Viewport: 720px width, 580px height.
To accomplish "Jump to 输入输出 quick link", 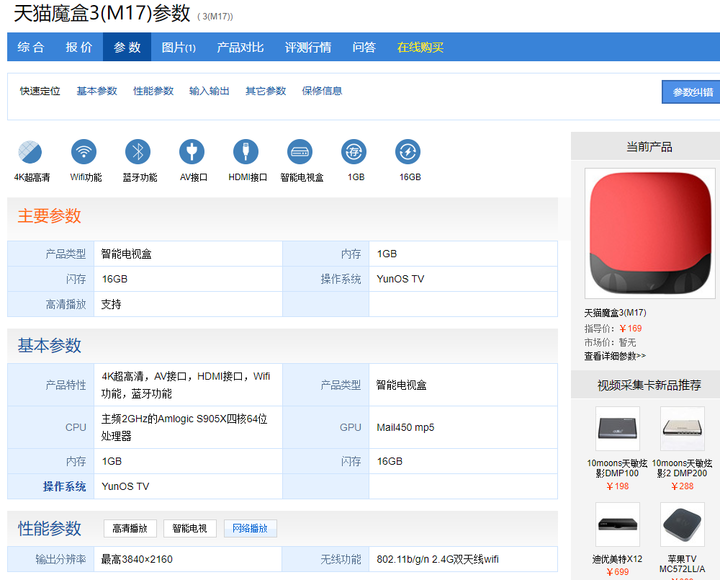I will pos(209,91).
